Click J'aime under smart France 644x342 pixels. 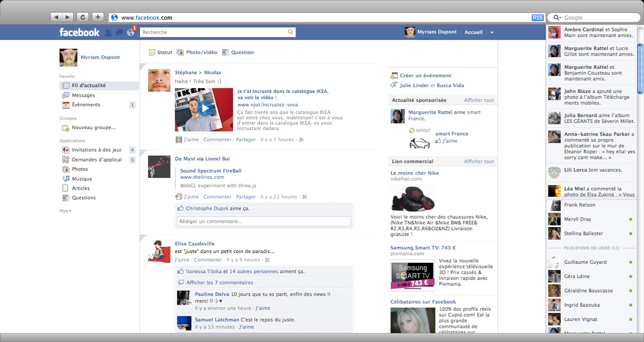(x=449, y=141)
